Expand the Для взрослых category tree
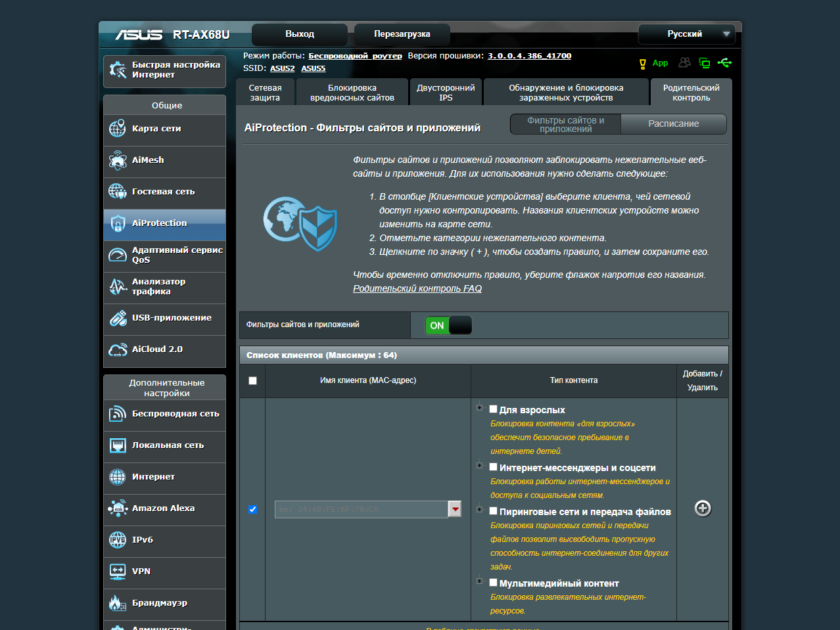The height and width of the screenshot is (630, 840). (x=480, y=408)
